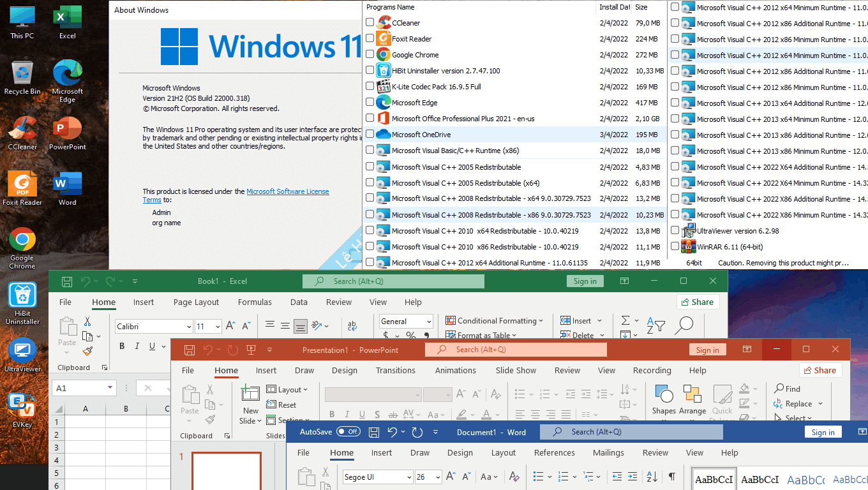Open the This PC desktop icon

(22, 22)
